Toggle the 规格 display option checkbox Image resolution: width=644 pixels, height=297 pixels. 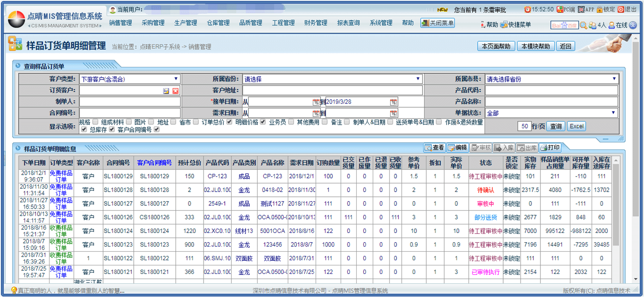coord(95,122)
